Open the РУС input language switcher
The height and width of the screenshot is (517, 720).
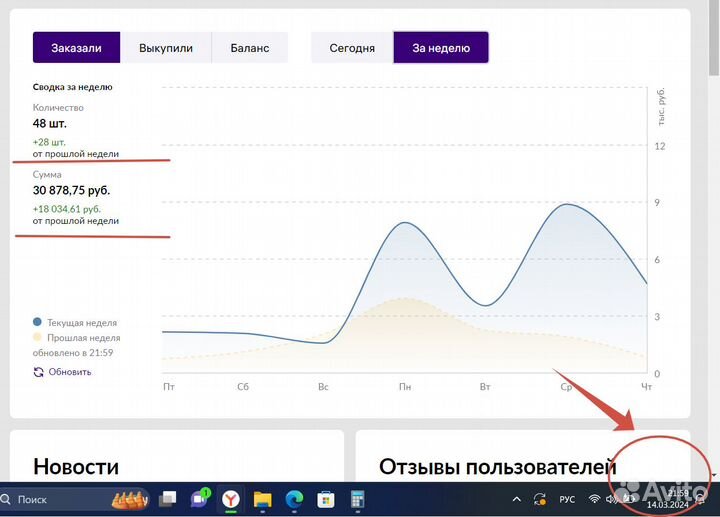click(x=566, y=498)
